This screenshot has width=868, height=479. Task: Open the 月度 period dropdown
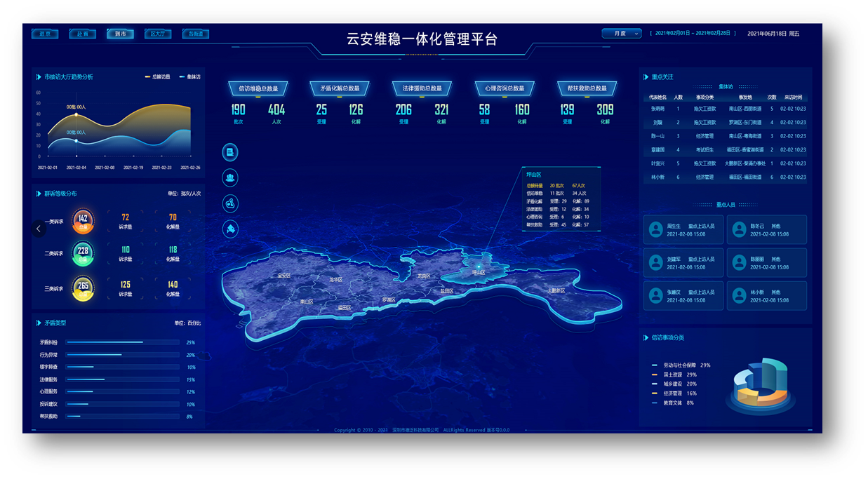click(621, 34)
